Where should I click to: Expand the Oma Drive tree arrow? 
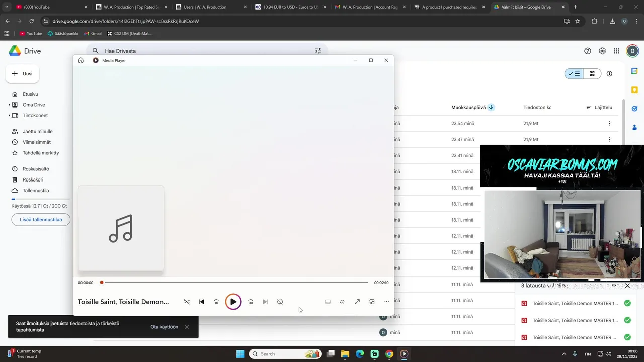coord(9,105)
